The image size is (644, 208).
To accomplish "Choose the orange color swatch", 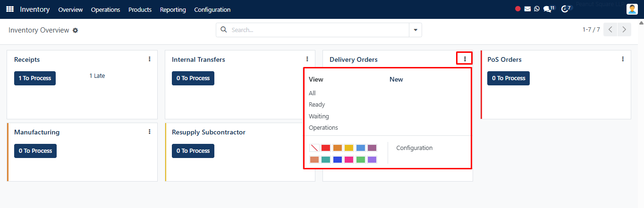I will tap(337, 148).
